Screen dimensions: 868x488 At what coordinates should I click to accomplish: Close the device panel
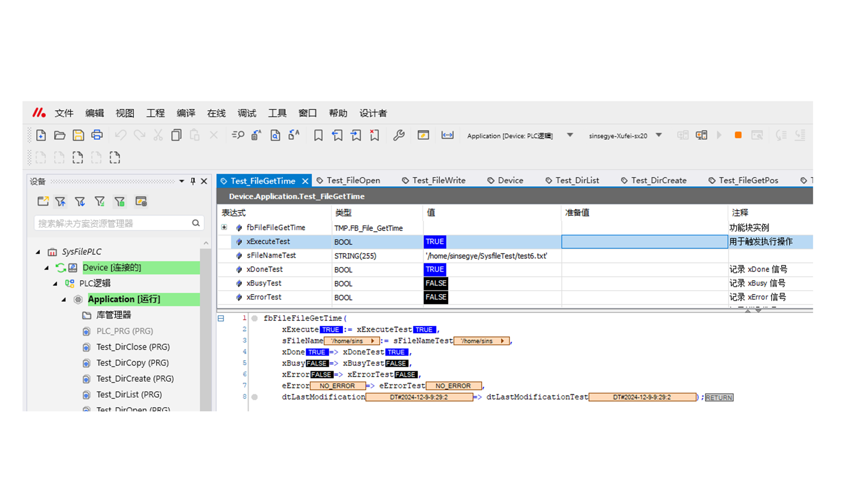point(204,181)
